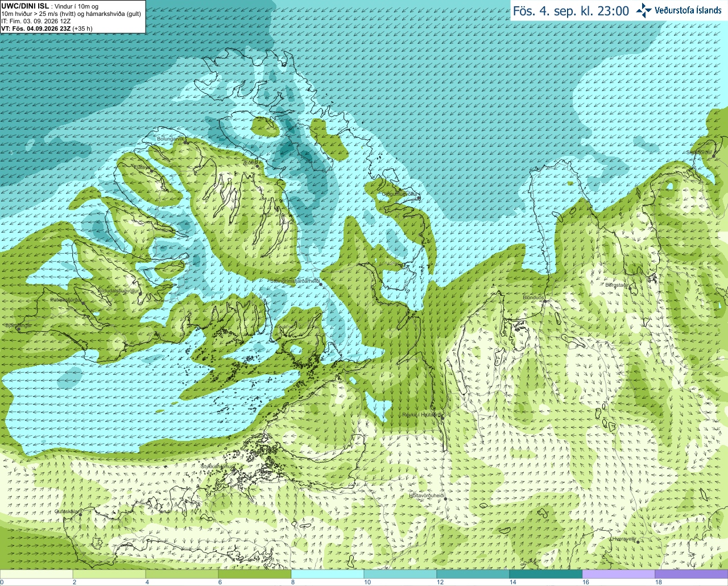Click the Bergstaðir station marker
Viewport: 728px width, 586px height.
click(x=630, y=288)
